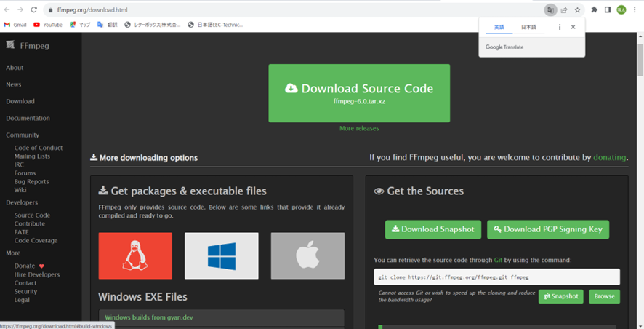Open Hire Developers link
644x329 pixels.
37,274
